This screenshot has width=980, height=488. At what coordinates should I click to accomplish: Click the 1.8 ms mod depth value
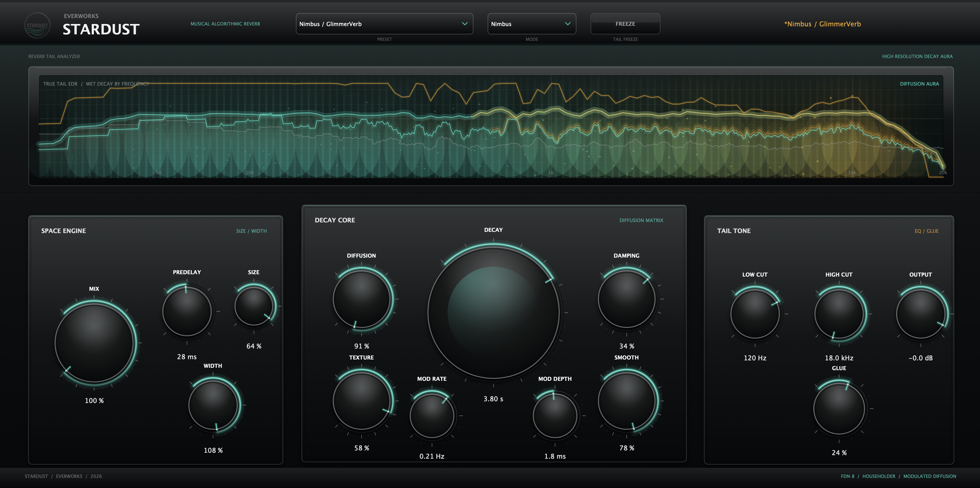[555, 456]
